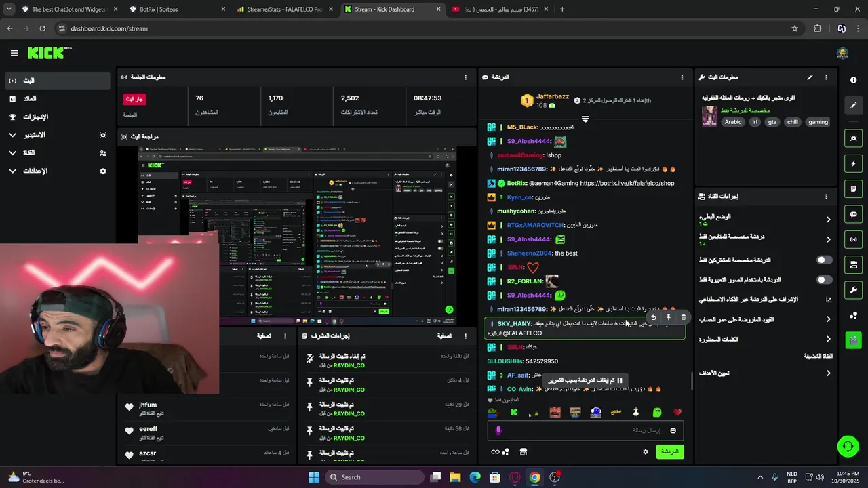
Task: Expand the Settings section in the left sidebar
Action: (x=12, y=171)
